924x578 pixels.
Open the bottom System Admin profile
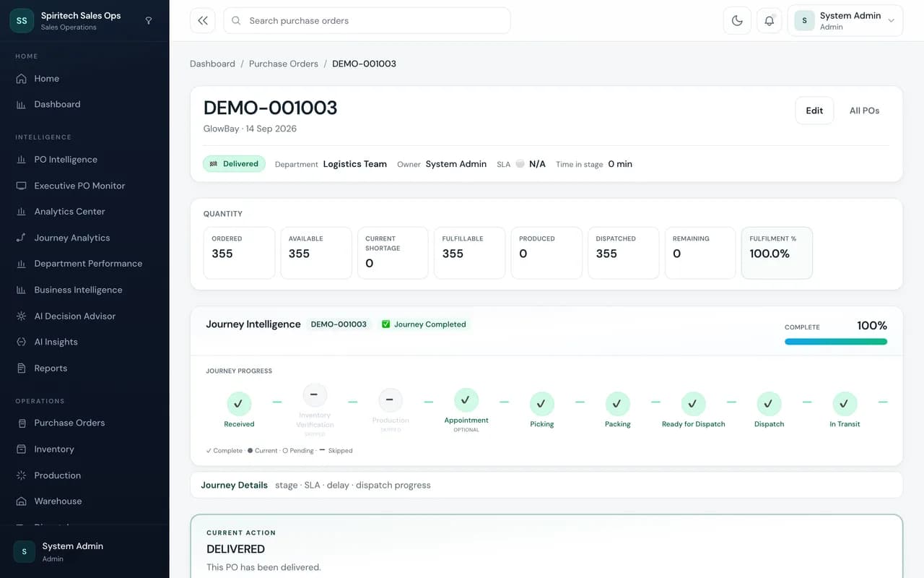(x=84, y=551)
